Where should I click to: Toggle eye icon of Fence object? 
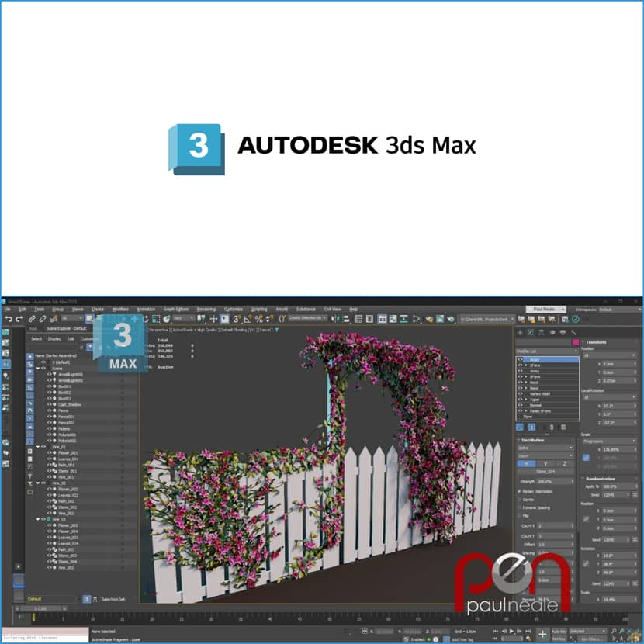click(x=50, y=410)
